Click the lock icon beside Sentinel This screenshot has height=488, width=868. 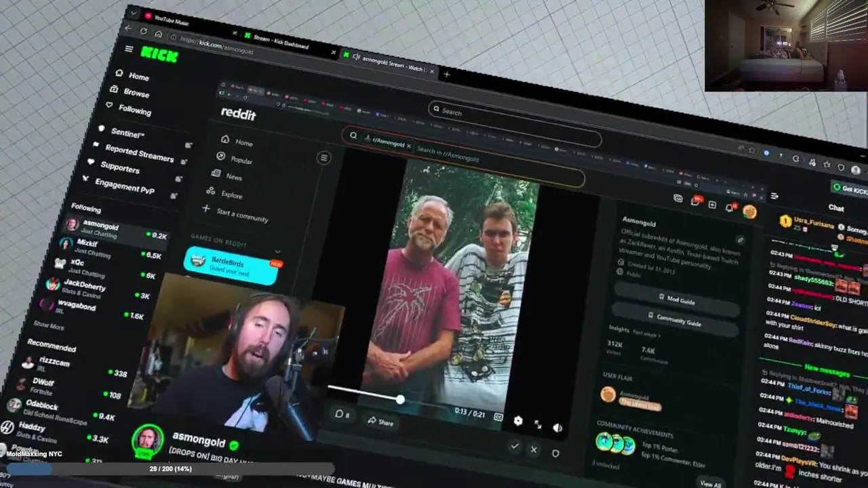(x=189, y=144)
